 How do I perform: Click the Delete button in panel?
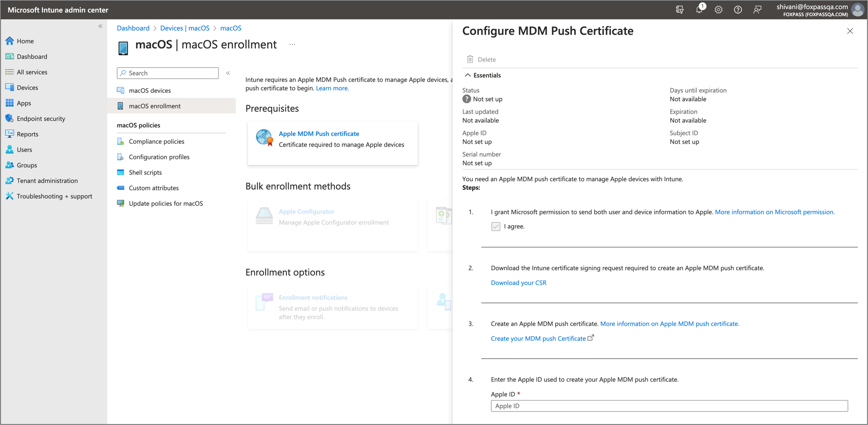coord(481,59)
